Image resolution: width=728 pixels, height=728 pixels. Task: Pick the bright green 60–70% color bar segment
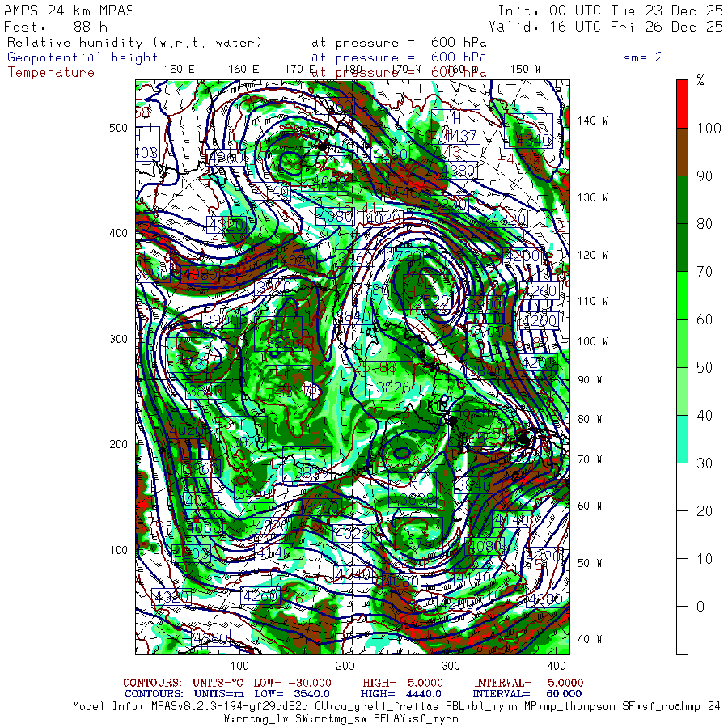pyautogui.click(x=682, y=295)
